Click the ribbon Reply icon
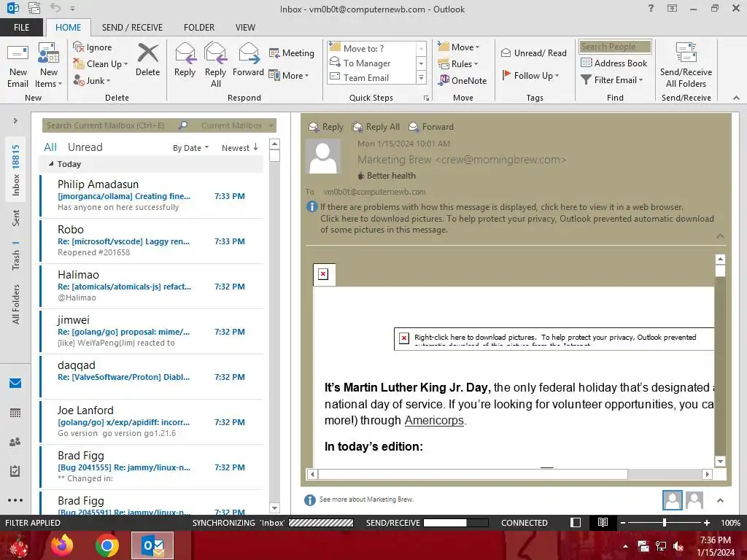The width and height of the screenshot is (747, 560). 185,61
